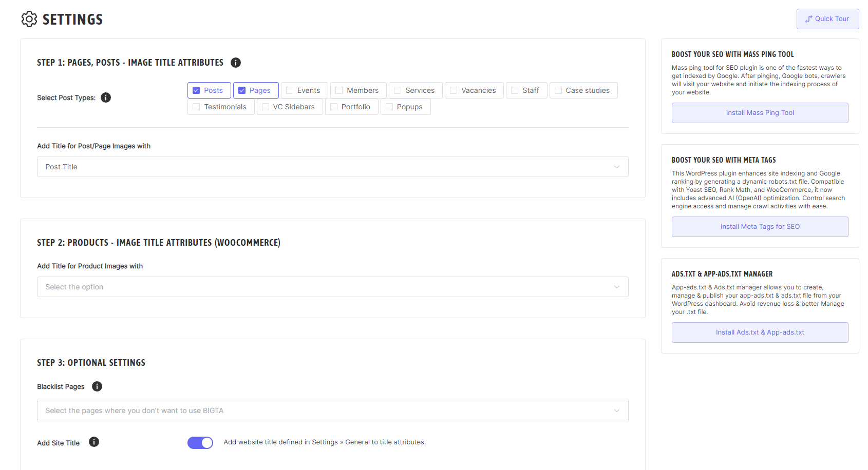
Task: Click info icon next to Add Site Title
Action: (x=94, y=442)
